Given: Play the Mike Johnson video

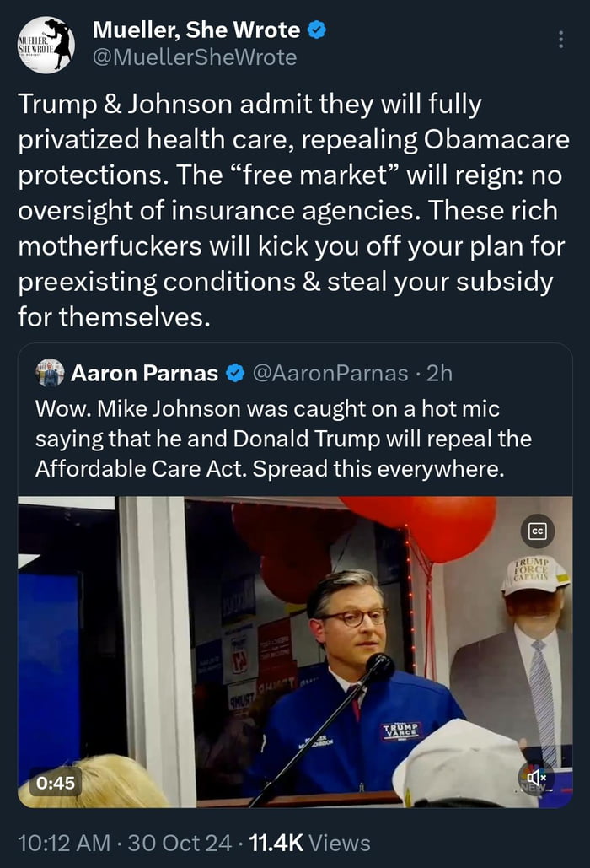Looking at the screenshot, I should click(x=295, y=651).
